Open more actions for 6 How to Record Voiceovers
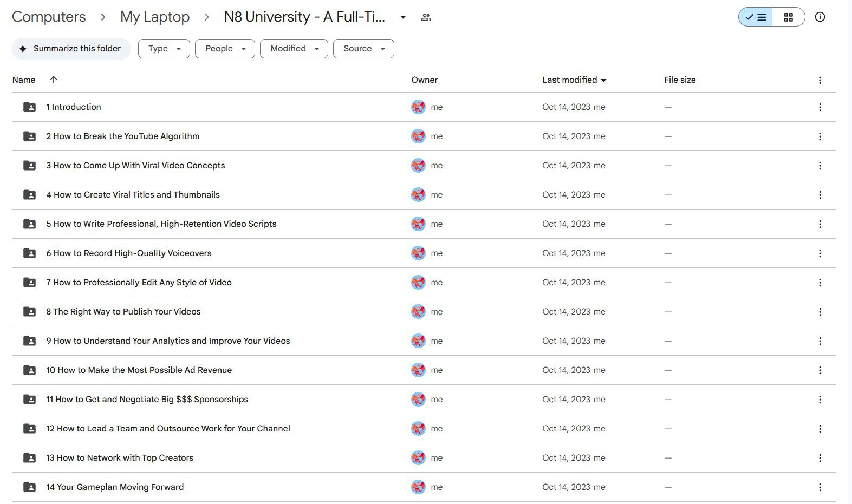The image size is (852, 504). click(820, 253)
